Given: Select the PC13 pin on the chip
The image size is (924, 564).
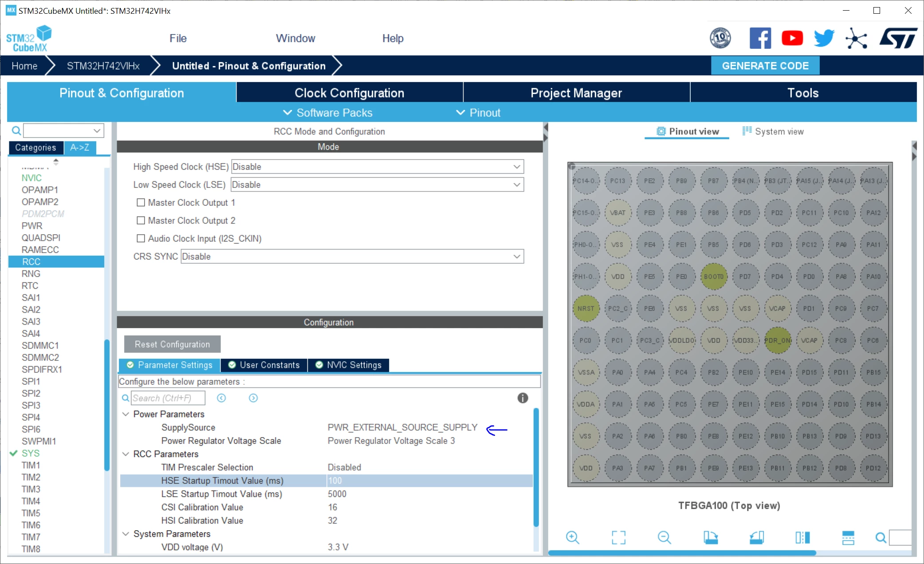Looking at the screenshot, I should [x=617, y=181].
